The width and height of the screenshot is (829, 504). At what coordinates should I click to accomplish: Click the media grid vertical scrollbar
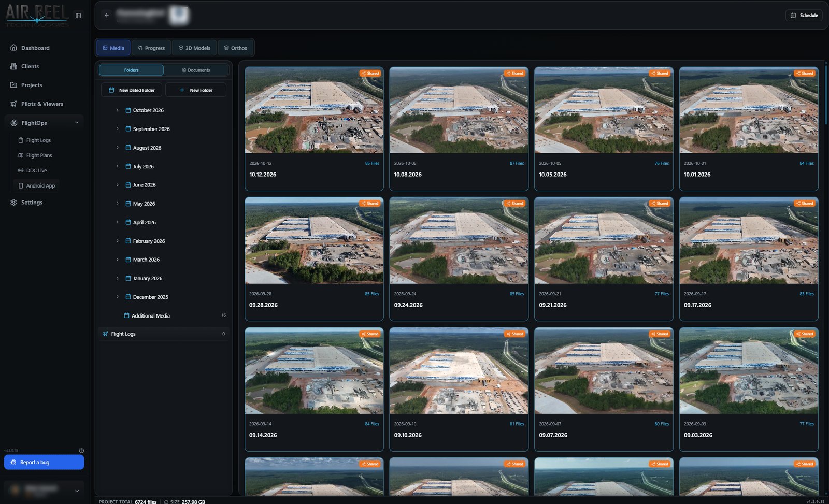826,94
